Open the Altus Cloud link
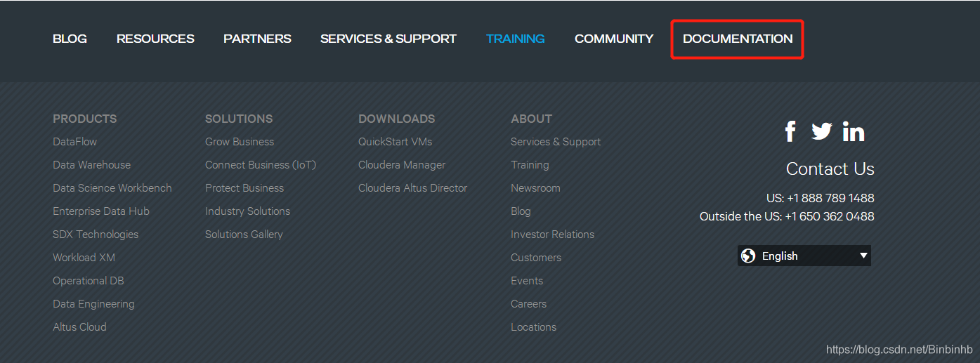The image size is (980, 363). point(79,326)
